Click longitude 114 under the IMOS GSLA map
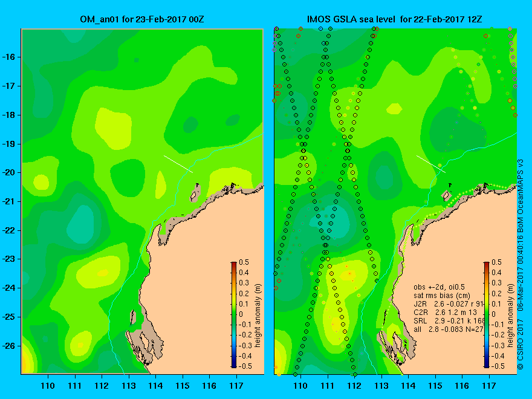Image resolution: width=532 pixels, height=399 pixels. 408,386
